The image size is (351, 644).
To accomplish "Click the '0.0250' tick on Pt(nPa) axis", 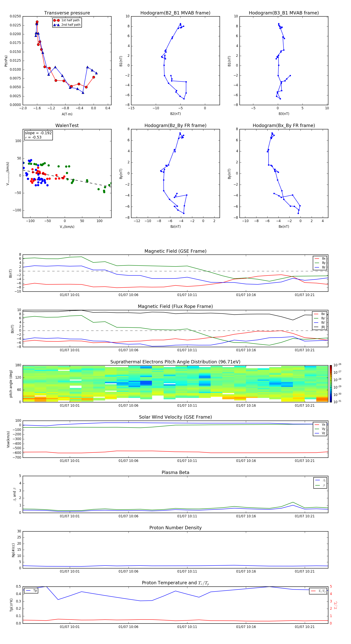I will pos(15,16).
